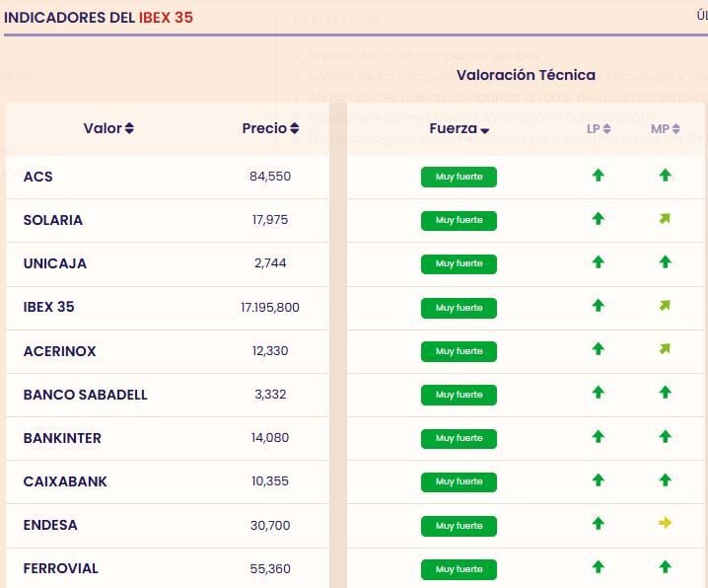
Task: Open the BANCO SABADELL stock page
Action: click(x=85, y=395)
